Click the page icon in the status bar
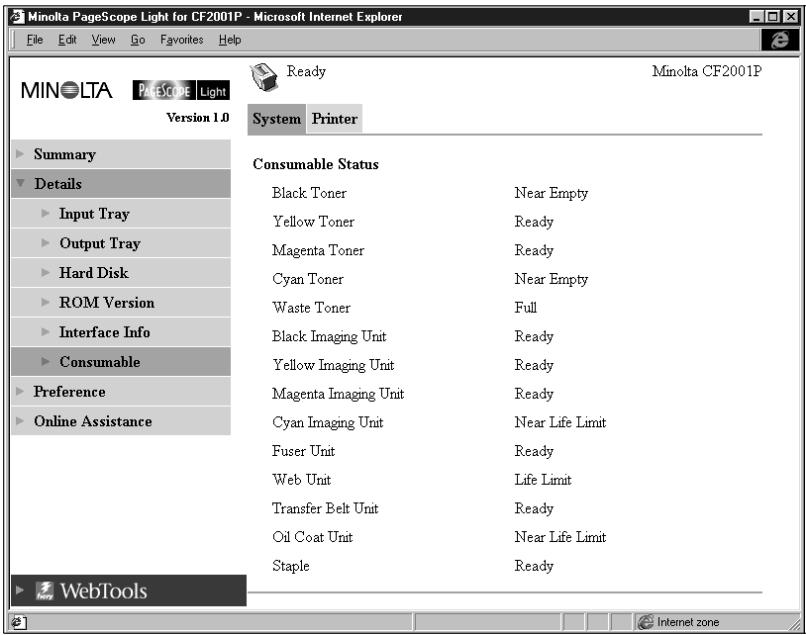The image size is (806, 635). tap(19, 623)
